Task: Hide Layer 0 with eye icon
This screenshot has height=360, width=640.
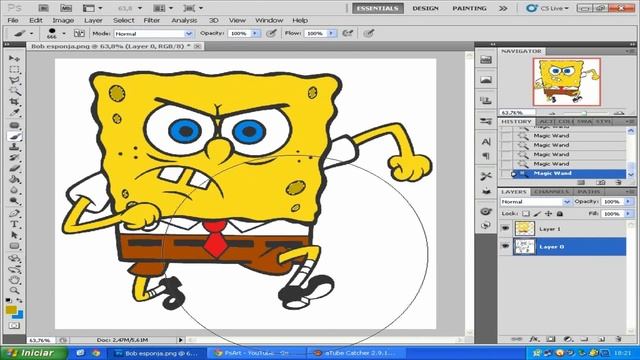Action: 505,247
